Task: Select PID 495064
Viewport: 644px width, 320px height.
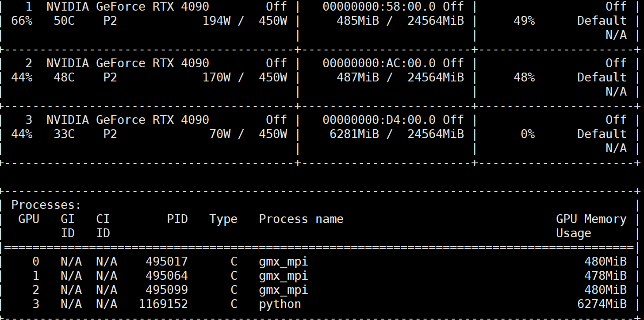Action: point(167,276)
